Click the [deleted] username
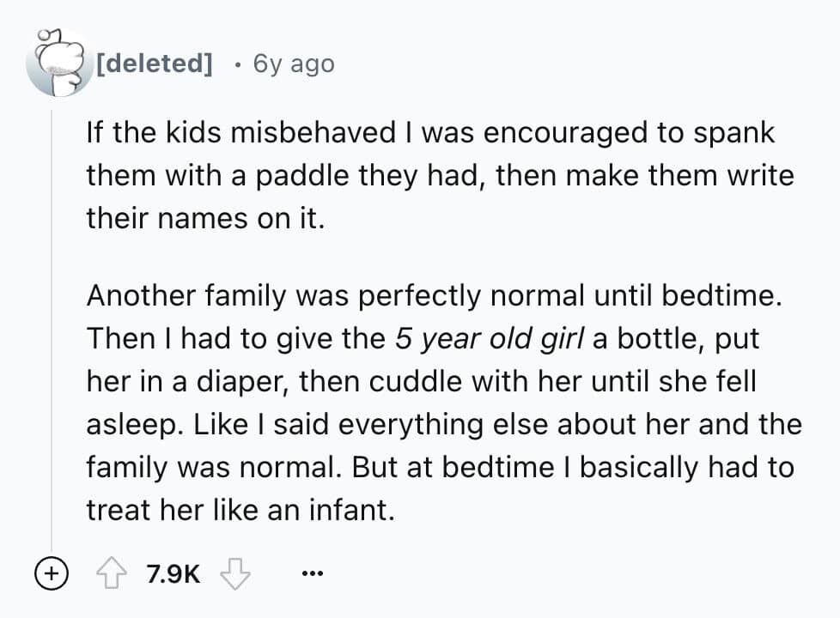 (x=155, y=64)
